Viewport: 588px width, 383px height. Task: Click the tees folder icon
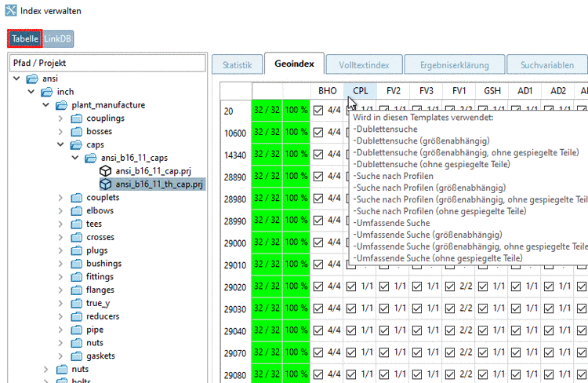pos(77,224)
